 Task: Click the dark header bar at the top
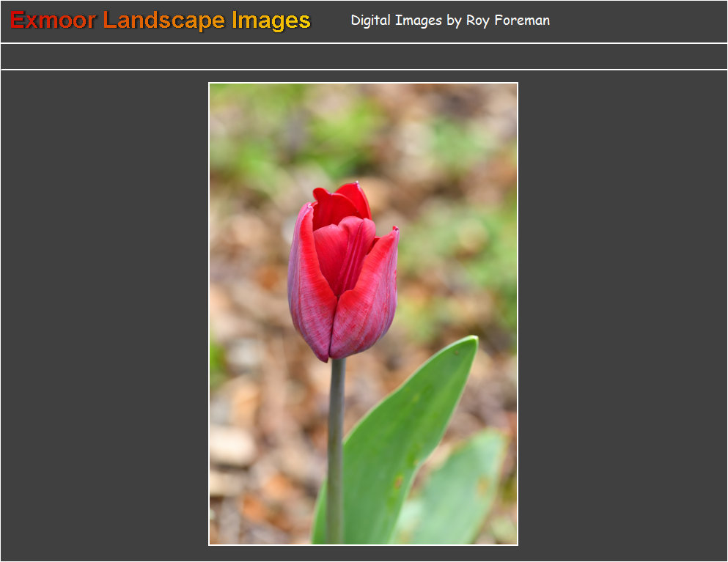(x=623, y=20)
